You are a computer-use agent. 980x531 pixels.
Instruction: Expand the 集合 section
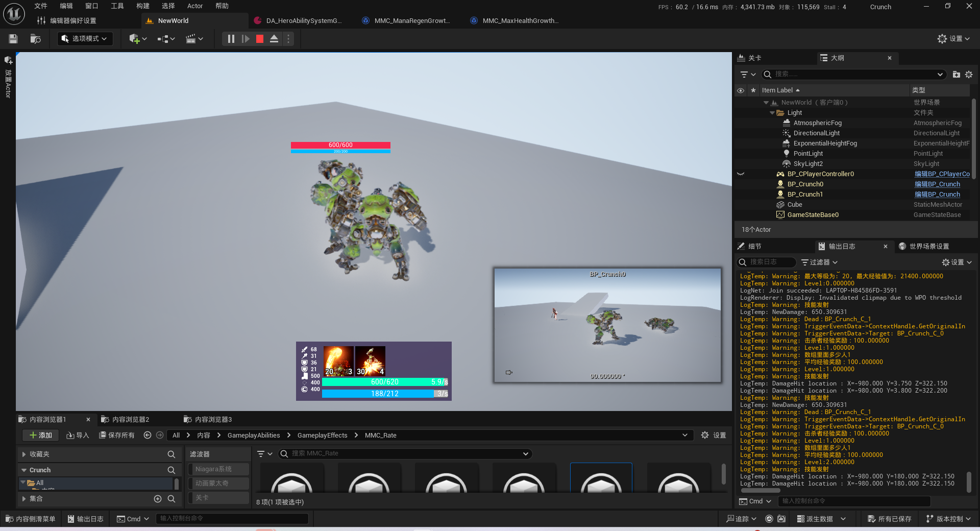(24, 499)
